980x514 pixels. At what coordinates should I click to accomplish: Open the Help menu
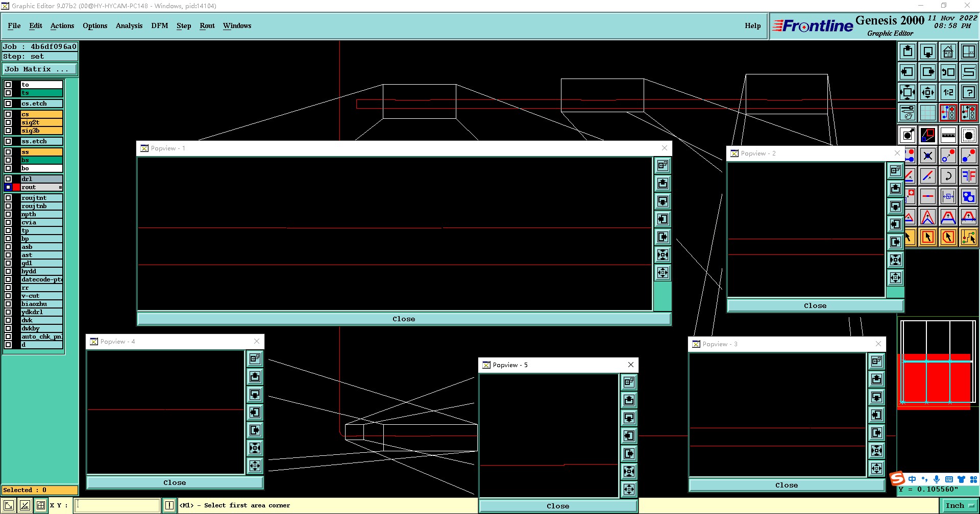(753, 25)
